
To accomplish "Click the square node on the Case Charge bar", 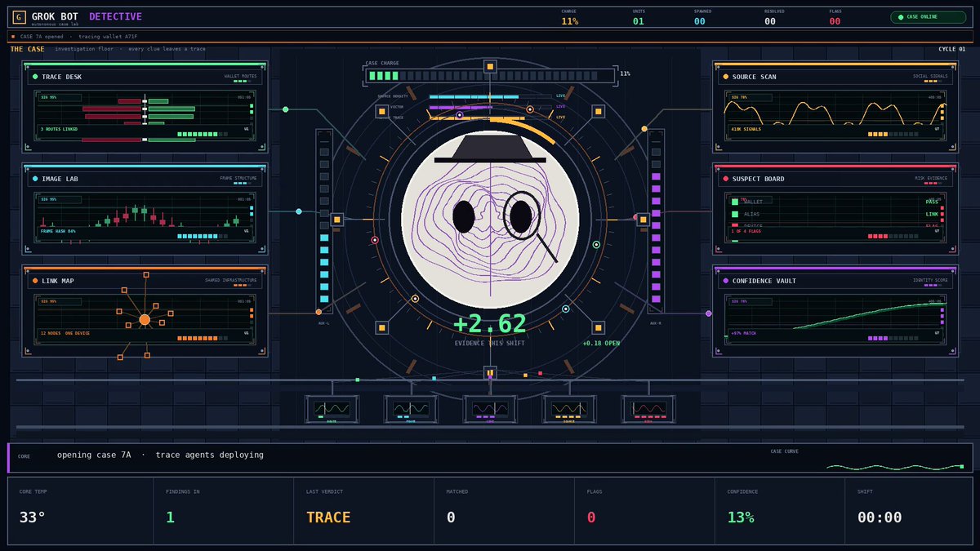I will [489, 66].
